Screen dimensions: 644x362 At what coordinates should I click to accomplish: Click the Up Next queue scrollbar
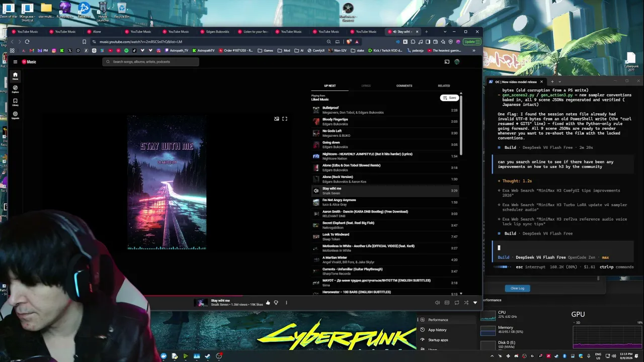tap(460, 124)
